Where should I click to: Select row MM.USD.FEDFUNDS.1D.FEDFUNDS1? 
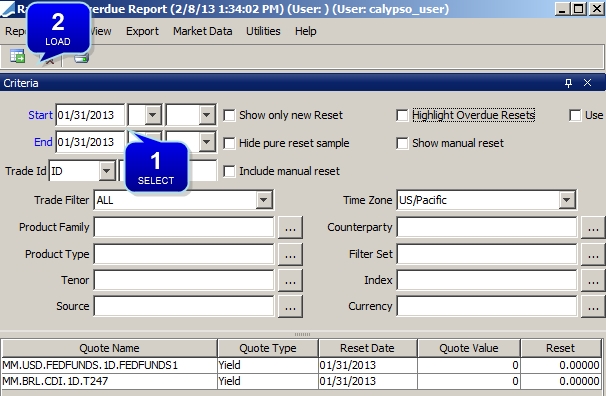(x=301, y=365)
